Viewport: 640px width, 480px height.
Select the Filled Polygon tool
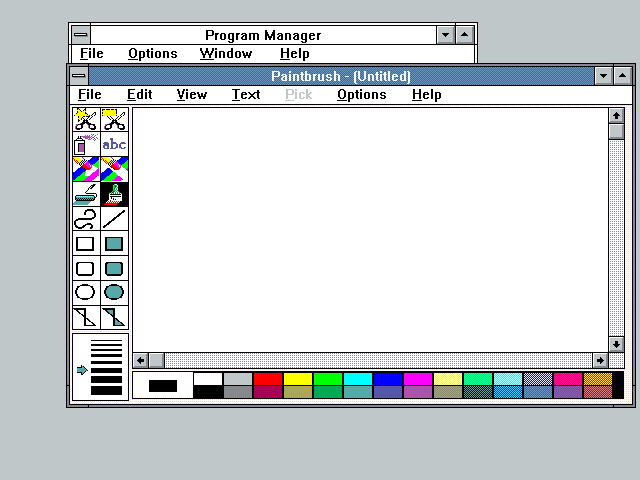[x=115, y=318]
